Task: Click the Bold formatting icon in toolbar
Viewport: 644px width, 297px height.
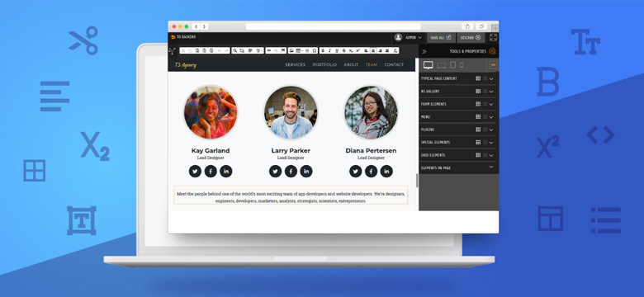Action: click(x=323, y=50)
